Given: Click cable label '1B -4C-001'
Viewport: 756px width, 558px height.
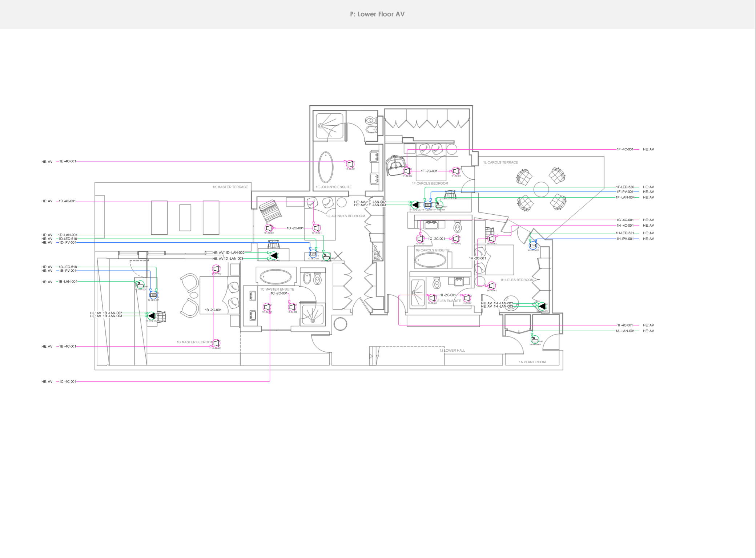Looking at the screenshot, I should [68, 346].
